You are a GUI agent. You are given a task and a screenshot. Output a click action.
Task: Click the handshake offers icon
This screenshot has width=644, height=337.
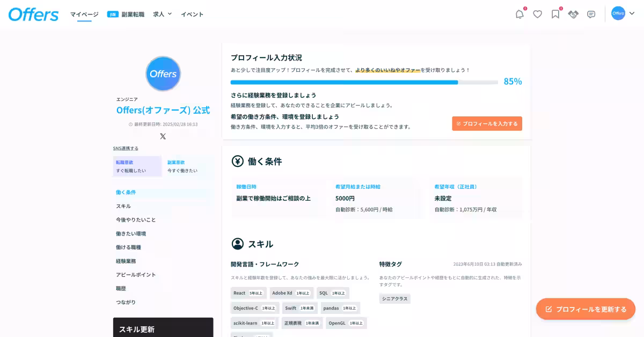[573, 14]
